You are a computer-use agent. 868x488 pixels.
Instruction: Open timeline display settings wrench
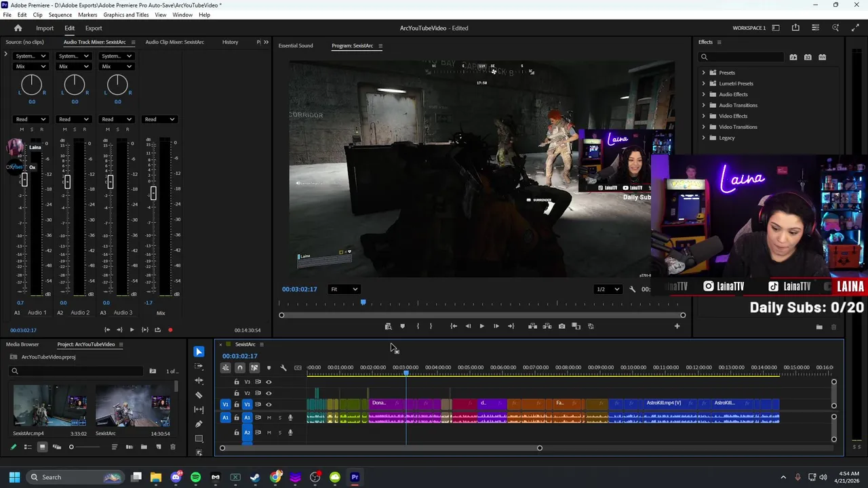coord(283,367)
